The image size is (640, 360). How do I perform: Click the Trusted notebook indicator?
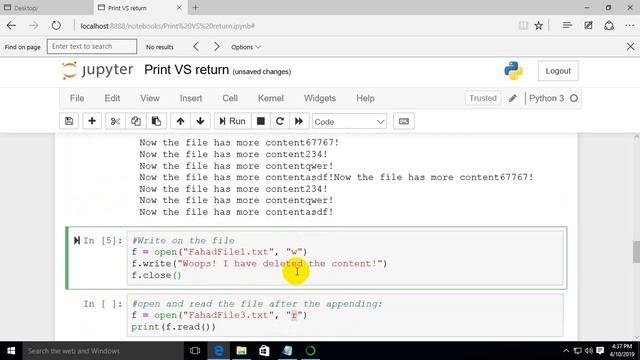point(483,98)
